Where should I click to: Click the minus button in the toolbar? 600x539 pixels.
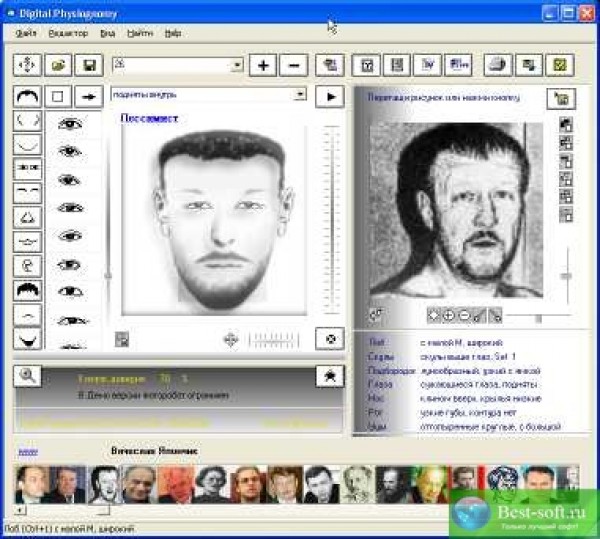(x=293, y=65)
